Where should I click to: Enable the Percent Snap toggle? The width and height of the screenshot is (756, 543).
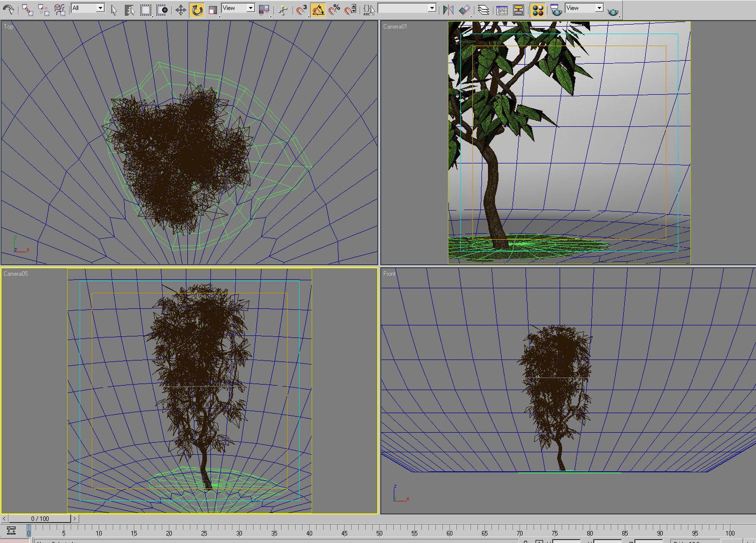click(334, 10)
